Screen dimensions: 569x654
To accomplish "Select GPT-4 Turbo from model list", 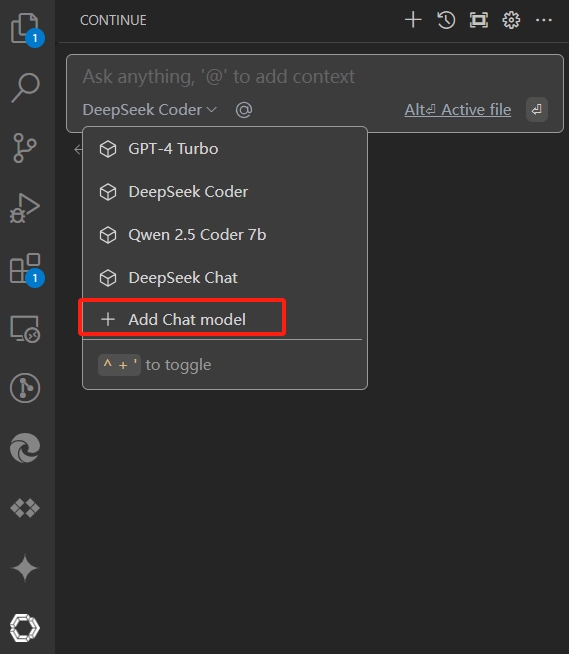I will (x=225, y=149).
